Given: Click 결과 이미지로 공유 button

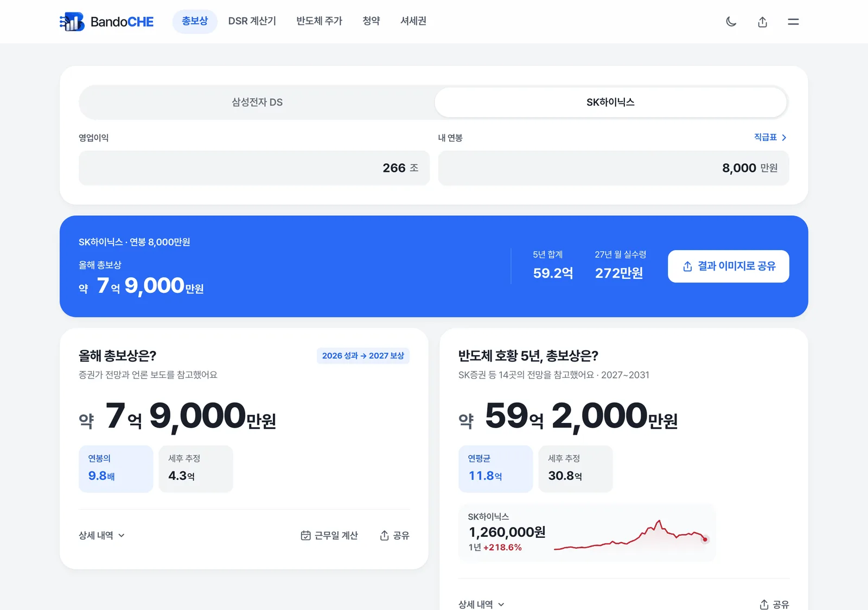Looking at the screenshot, I should [728, 266].
